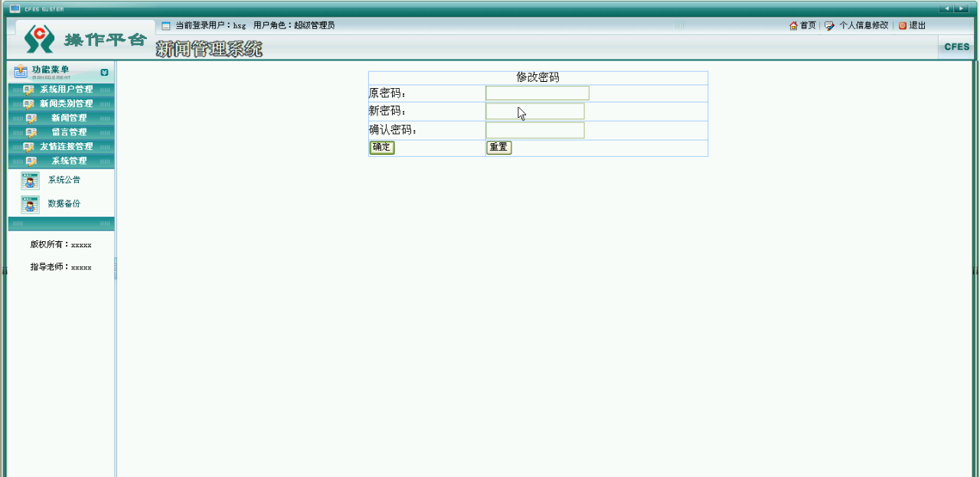Click the 新闻管理系统 title text
This screenshot has width=980, height=477.
[209, 49]
